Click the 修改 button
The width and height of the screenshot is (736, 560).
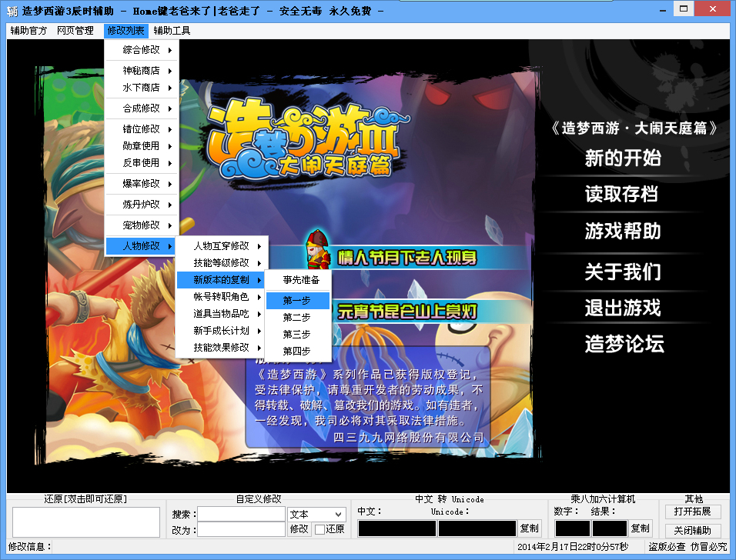pyautogui.click(x=299, y=529)
